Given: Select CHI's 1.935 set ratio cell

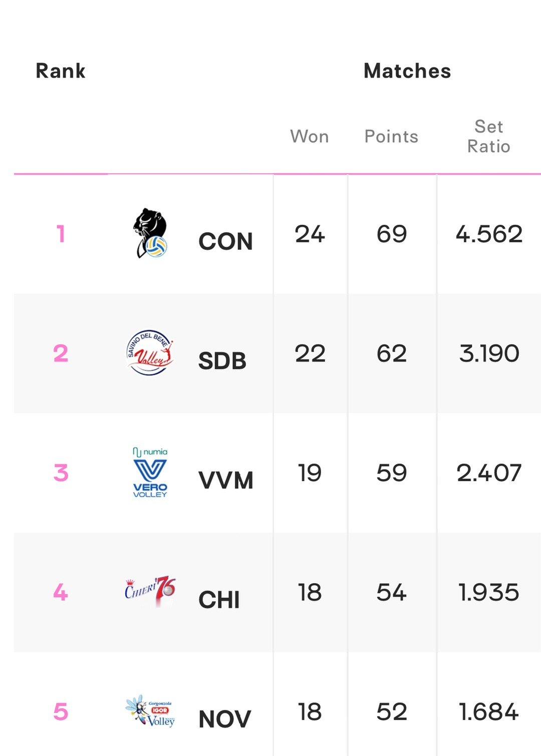Looking at the screenshot, I should click(489, 592).
